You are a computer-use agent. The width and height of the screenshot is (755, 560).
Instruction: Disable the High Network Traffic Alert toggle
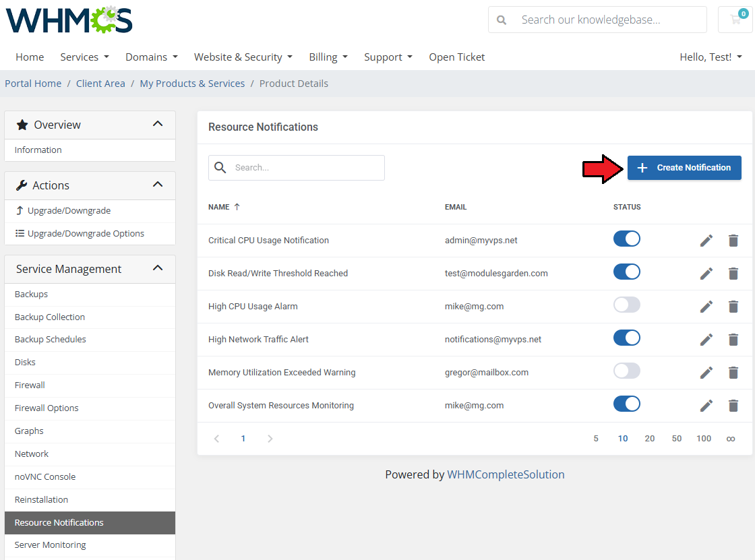pos(626,338)
